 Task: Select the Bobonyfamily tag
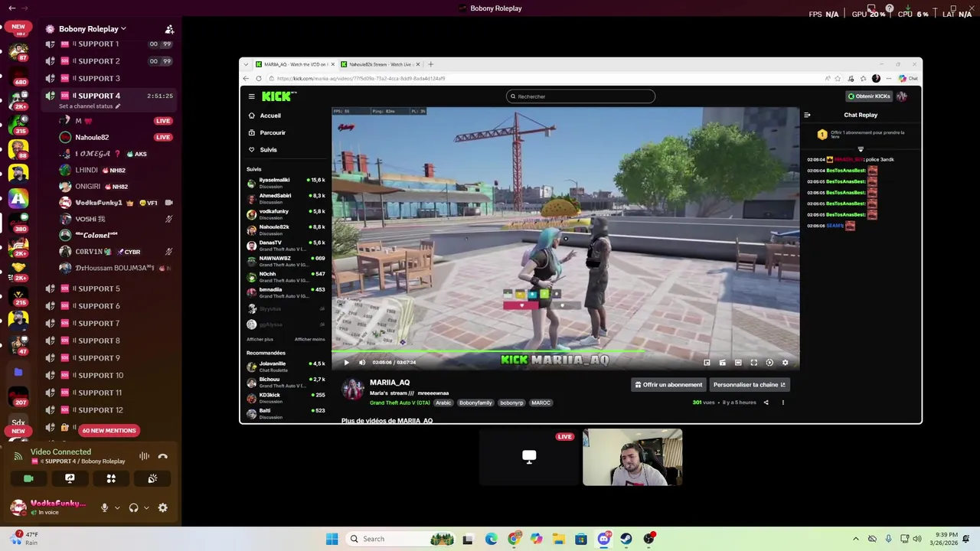tap(475, 403)
